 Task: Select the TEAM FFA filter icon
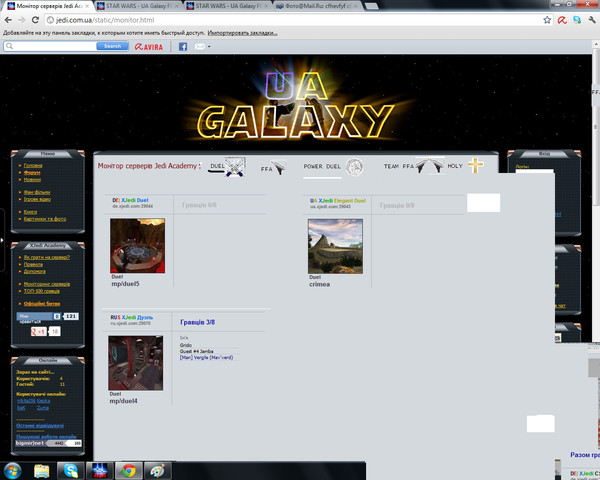click(x=430, y=166)
